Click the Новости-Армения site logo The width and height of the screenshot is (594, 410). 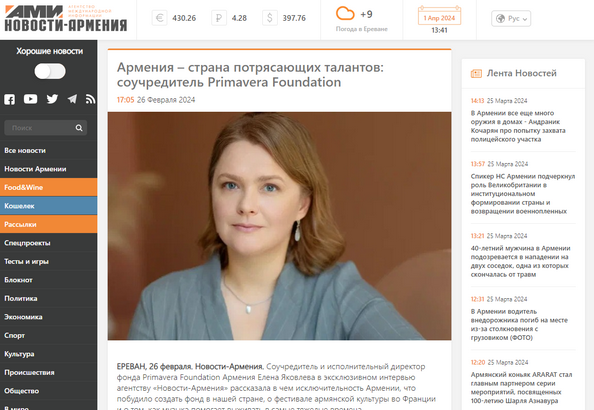click(66, 18)
